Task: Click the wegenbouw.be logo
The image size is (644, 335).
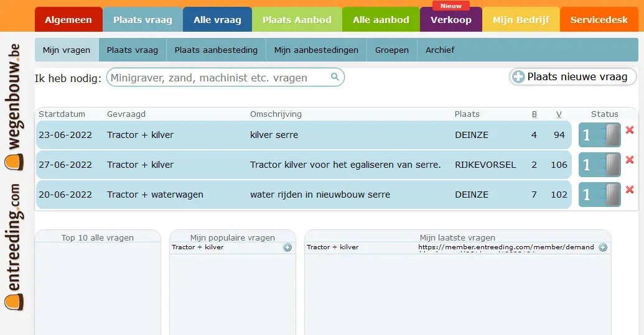Action: click(14, 107)
